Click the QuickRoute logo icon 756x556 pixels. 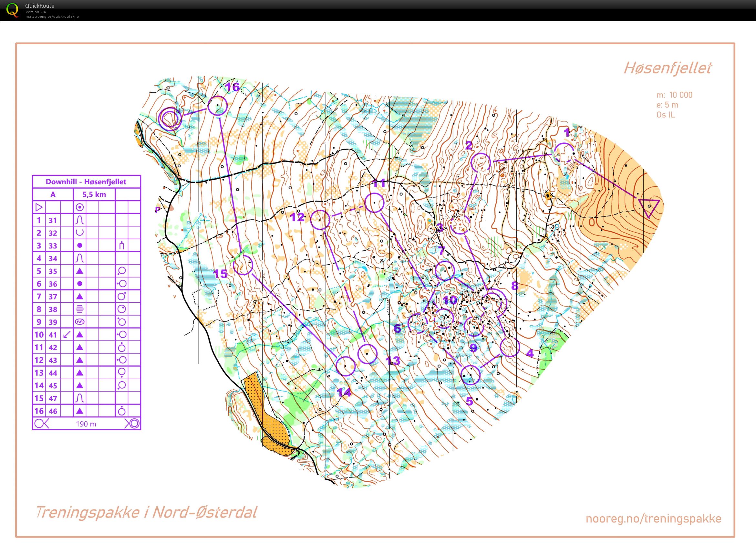tap(13, 10)
